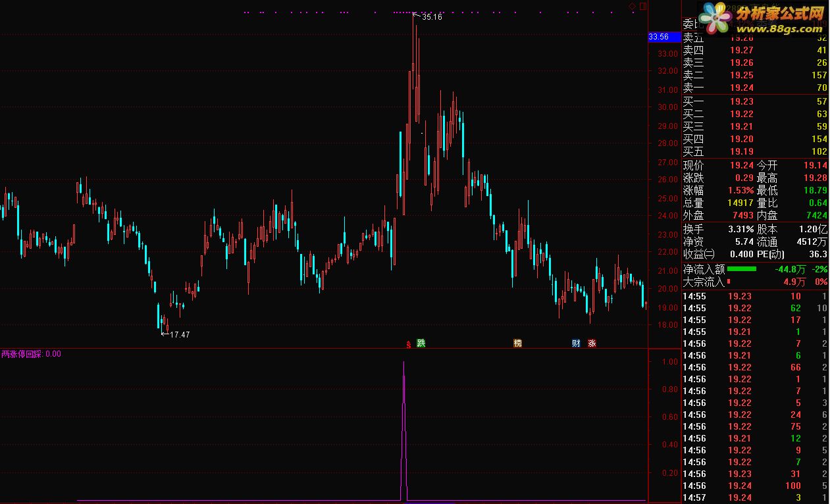The width and height of the screenshot is (830, 504).
Task: Click the 净流入额 amount -44.8万
Action: [791, 269]
